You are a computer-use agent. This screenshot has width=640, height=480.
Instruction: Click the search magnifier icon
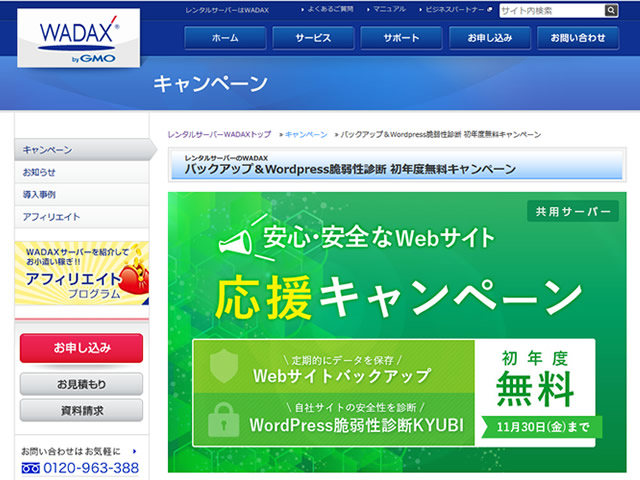pyautogui.click(x=611, y=11)
